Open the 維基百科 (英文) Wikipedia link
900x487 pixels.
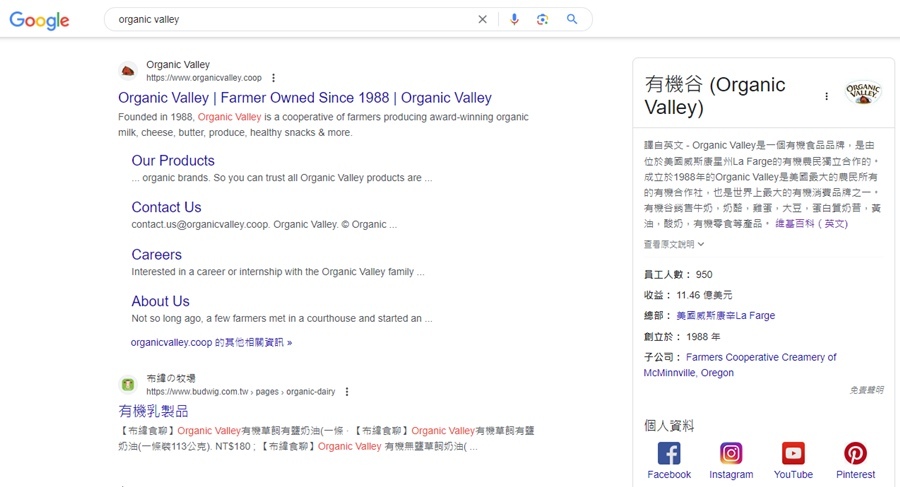(x=812, y=223)
